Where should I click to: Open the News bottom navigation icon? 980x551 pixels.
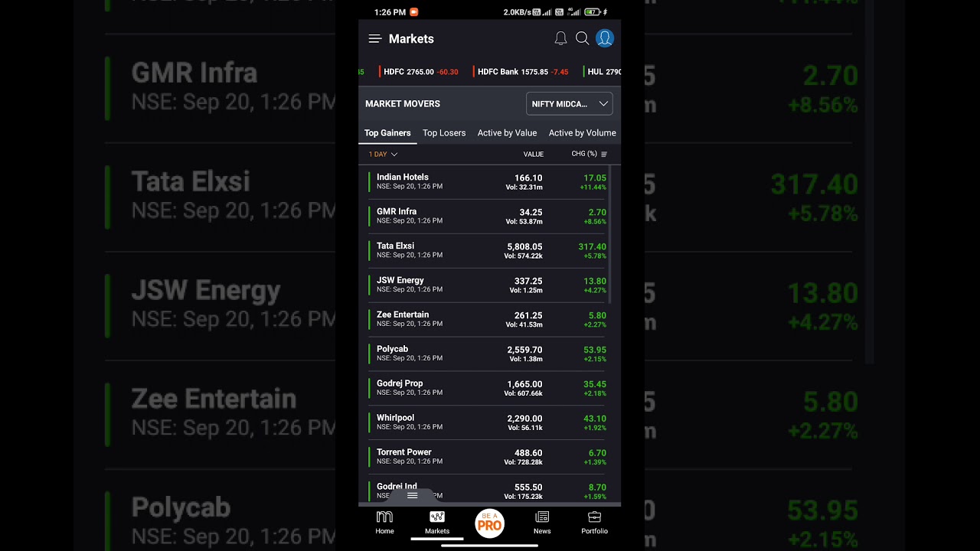click(542, 517)
